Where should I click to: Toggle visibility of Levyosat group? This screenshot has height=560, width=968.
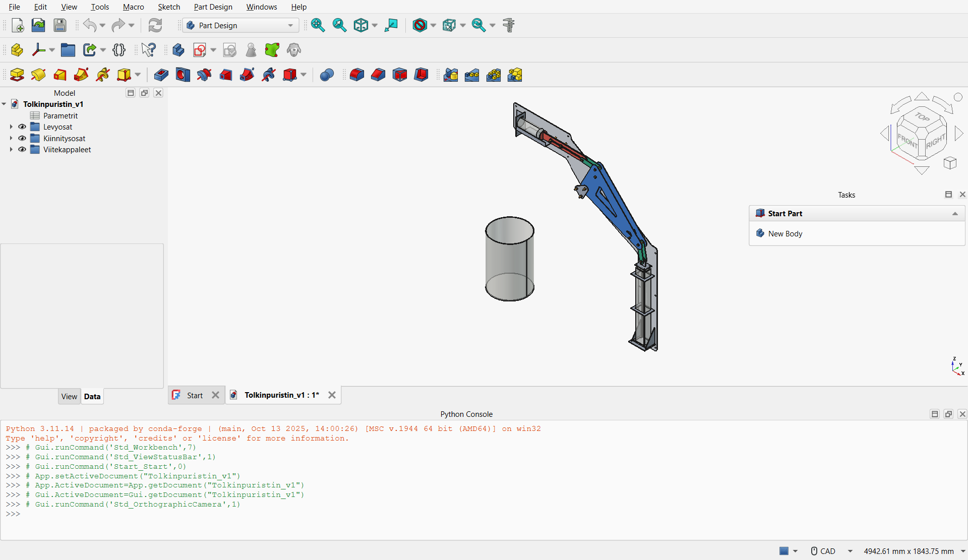click(x=22, y=127)
